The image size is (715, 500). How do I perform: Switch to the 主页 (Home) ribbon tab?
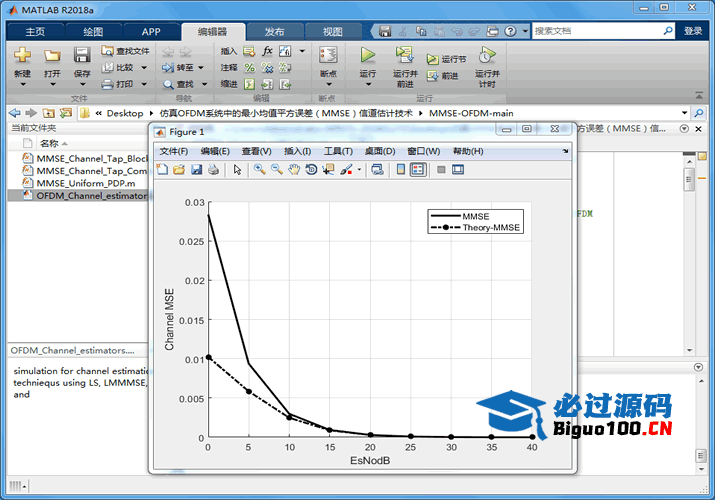35,31
